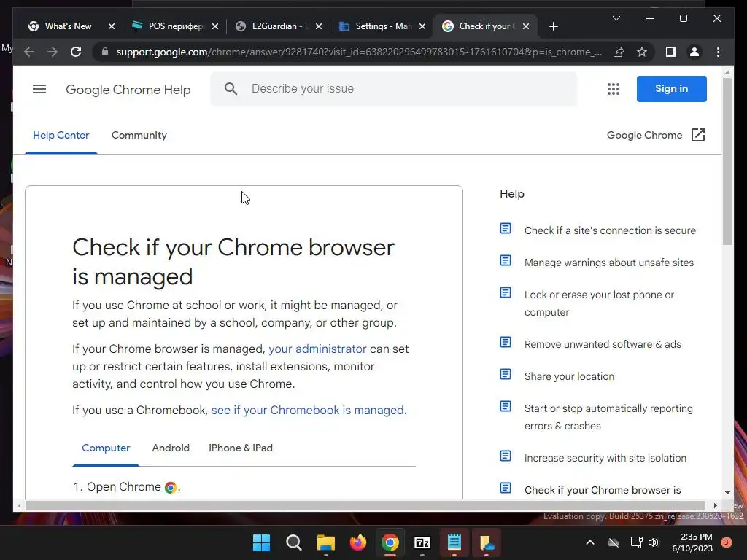View site info via lock icon
747x560 pixels.
coord(105,52)
